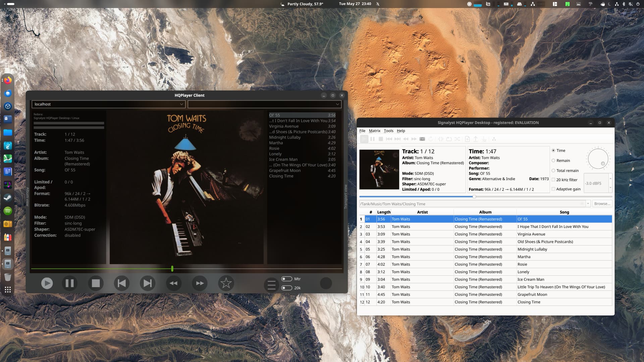Viewport: 644px width, 362px height.
Task: Go to previous track in client
Action: click(121, 283)
